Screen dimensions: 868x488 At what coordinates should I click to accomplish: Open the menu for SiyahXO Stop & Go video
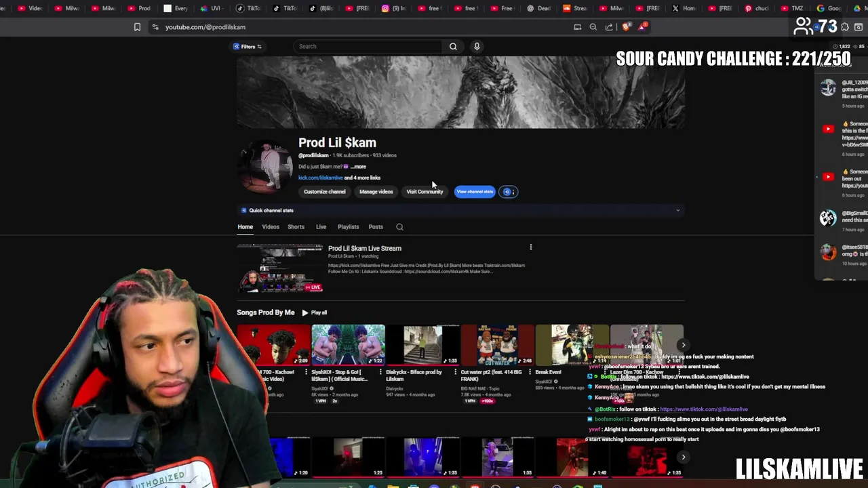[x=380, y=372]
